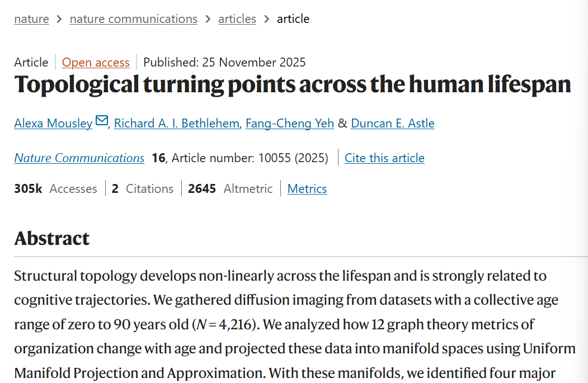Open the 'Open access' link
This screenshot has width=588, height=383.
pos(96,62)
